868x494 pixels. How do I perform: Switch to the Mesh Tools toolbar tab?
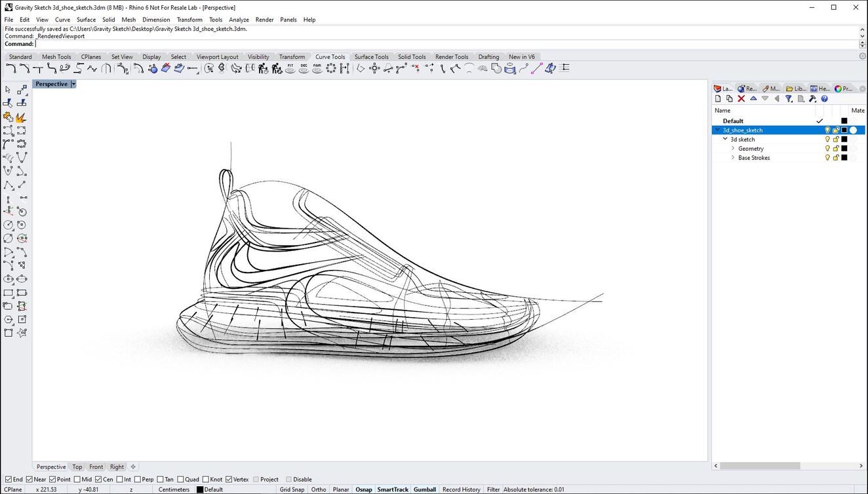click(56, 57)
